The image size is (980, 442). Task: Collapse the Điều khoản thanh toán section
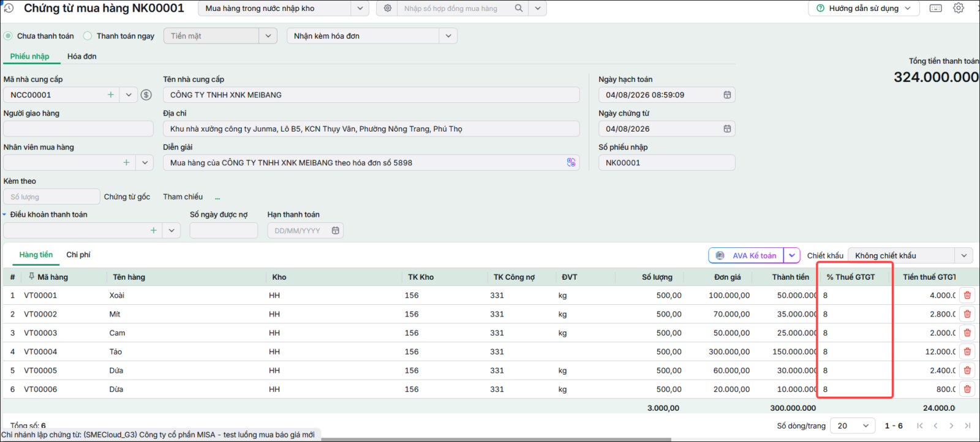4,214
